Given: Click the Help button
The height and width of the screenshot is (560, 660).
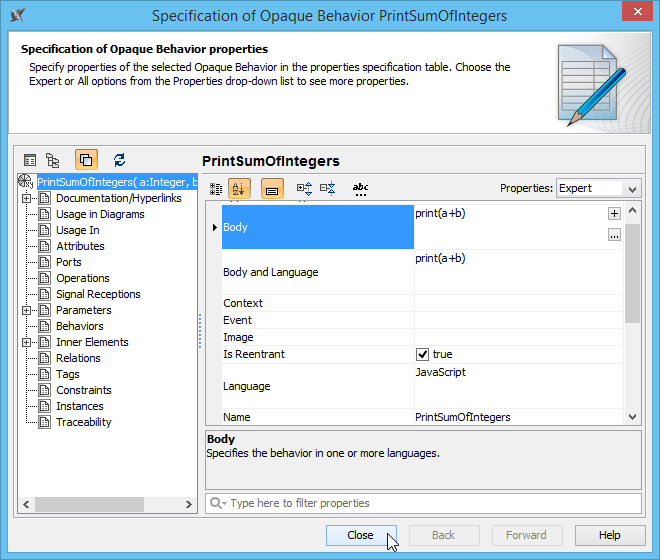Looking at the screenshot, I should point(610,535).
